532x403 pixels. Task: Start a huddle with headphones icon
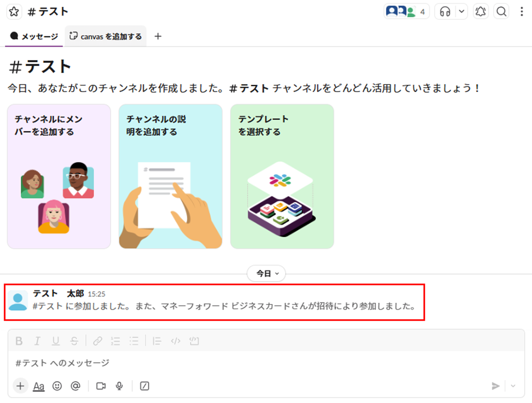coord(445,12)
